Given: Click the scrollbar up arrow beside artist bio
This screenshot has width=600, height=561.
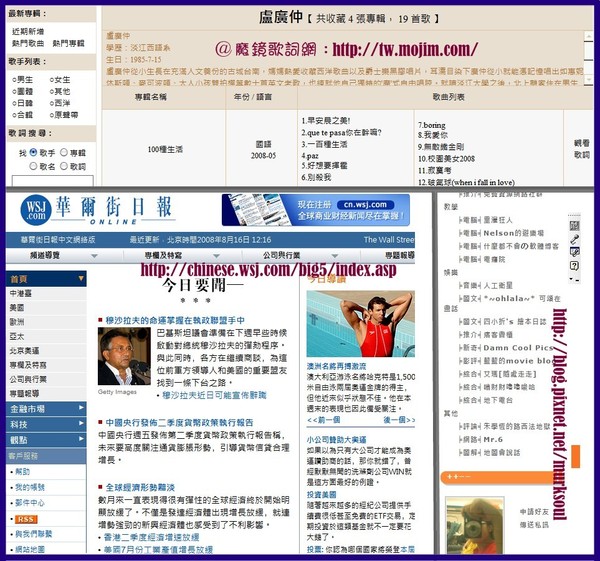Looking at the screenshot, I should pyautogui.click(x=589, y=36).
